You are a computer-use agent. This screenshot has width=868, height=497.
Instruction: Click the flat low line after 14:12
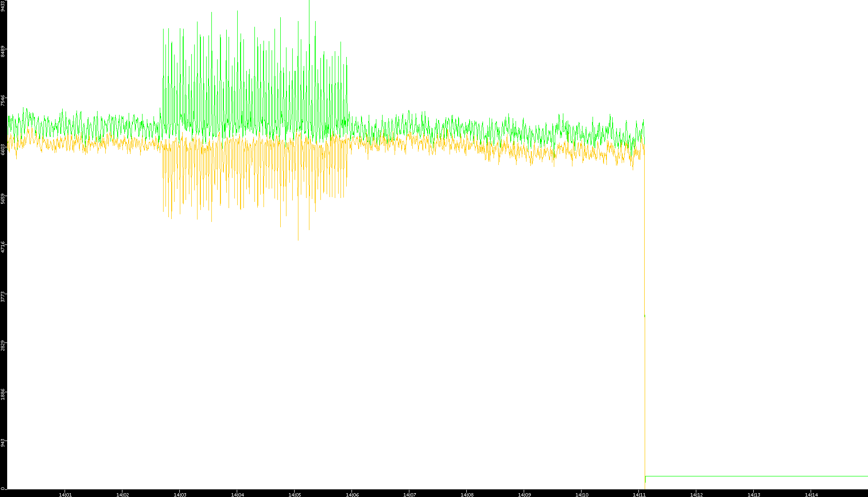coord(756,476)
